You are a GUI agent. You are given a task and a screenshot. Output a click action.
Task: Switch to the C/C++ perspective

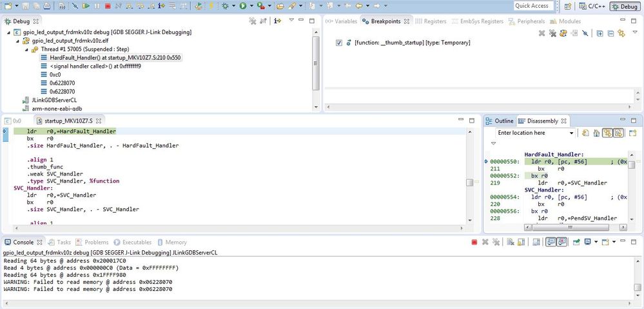point(592,6)
